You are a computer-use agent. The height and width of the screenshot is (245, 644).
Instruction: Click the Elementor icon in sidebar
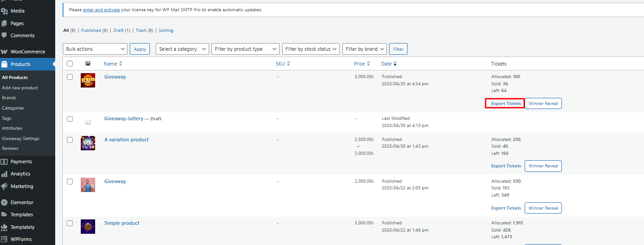(4, 202)
